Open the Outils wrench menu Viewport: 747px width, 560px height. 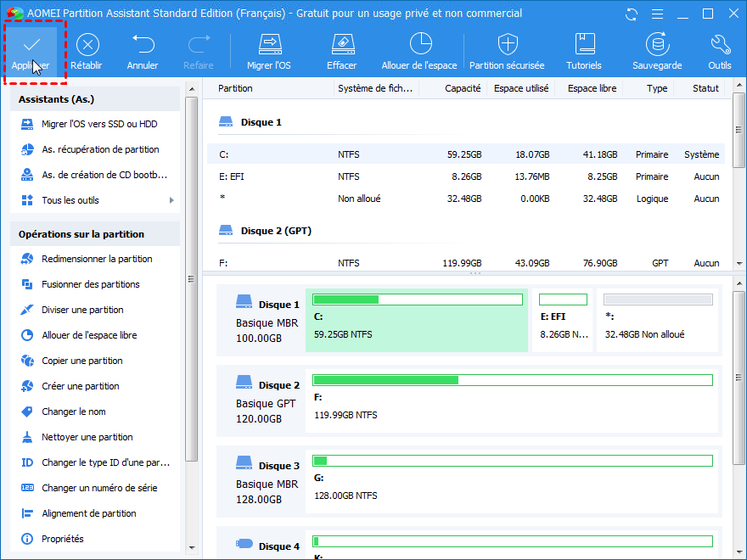click(719, 52)
